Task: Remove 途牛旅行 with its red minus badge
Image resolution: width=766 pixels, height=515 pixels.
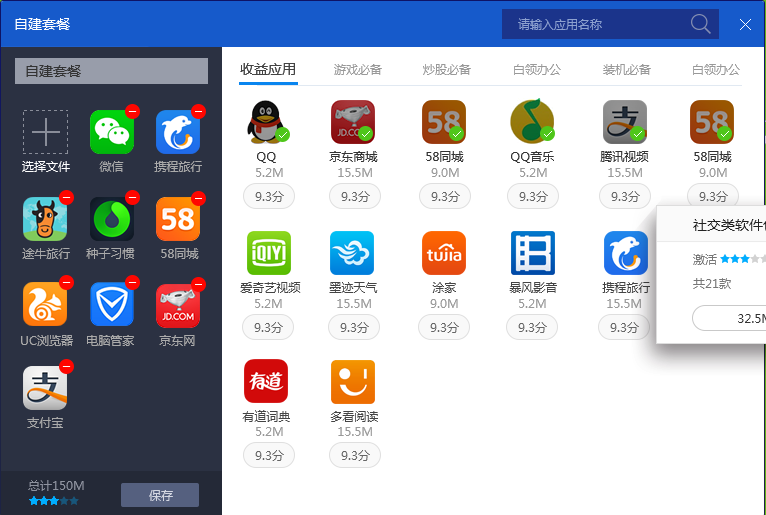Action: point(66,197)
